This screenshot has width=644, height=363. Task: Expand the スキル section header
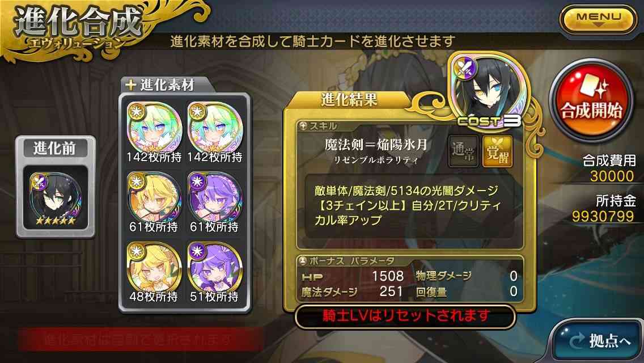click(318, 126)
